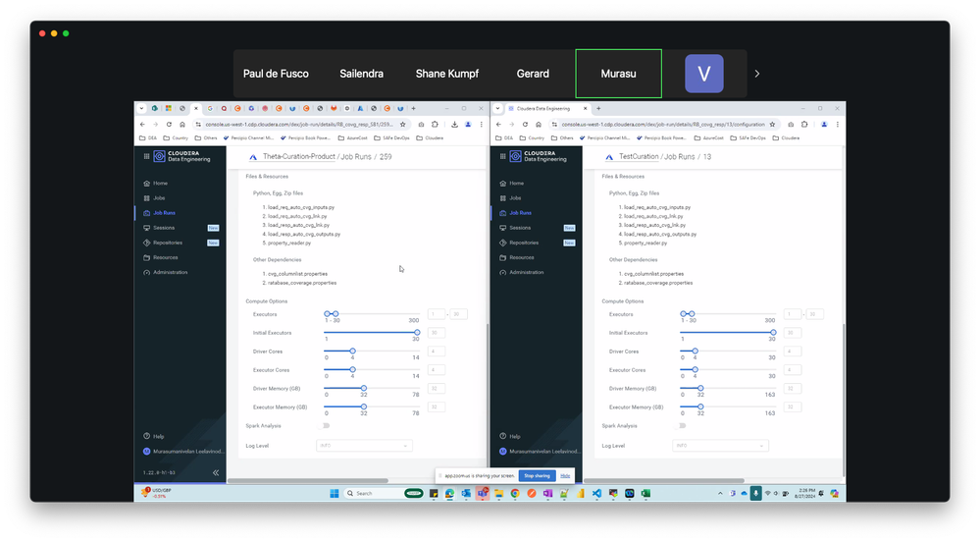This screenshot has width=980, height=542.
Task: Open the tab search dropdown in right browser
Action: 497,108
